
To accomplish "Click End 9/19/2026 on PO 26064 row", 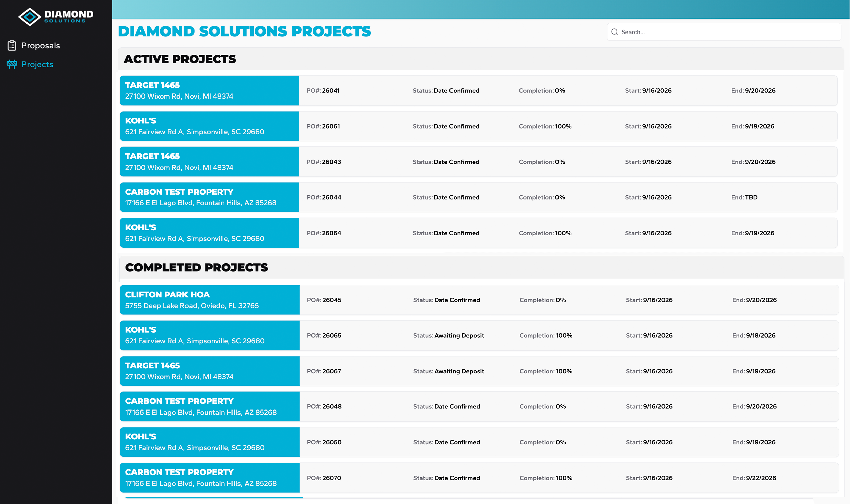I will pos(752,233).
